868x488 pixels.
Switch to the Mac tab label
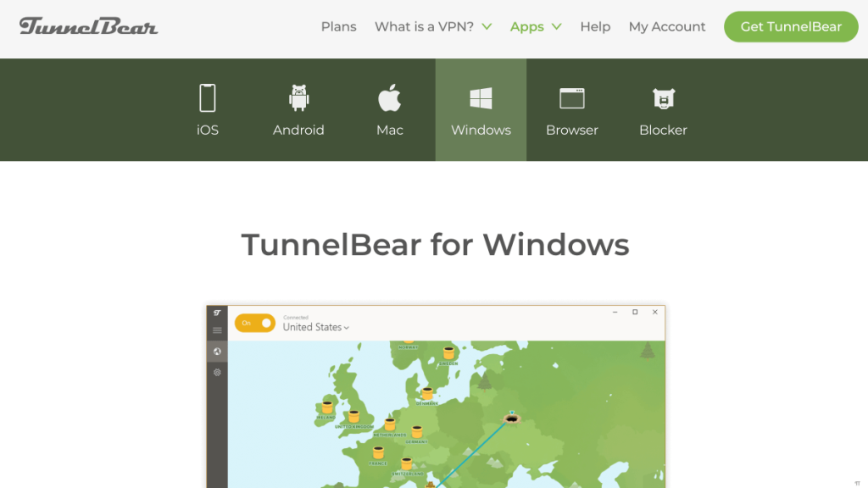pyautogui.click(x=390, y=130)
